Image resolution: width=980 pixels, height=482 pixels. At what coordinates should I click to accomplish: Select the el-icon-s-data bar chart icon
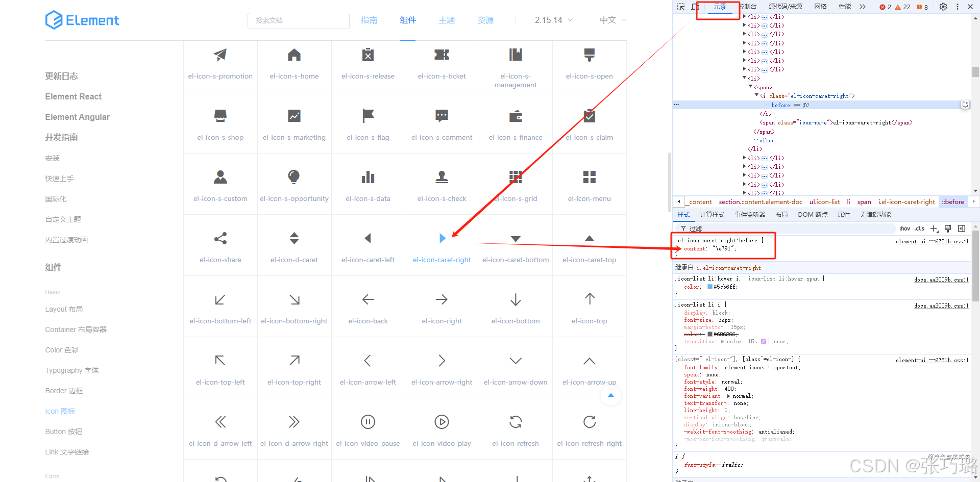pos(368,177)
